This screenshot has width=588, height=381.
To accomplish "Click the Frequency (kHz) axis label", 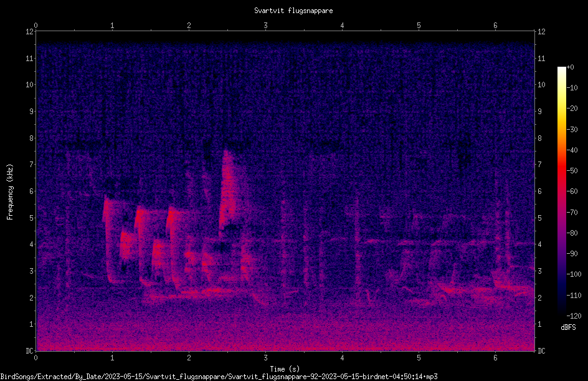I will 10,192.
